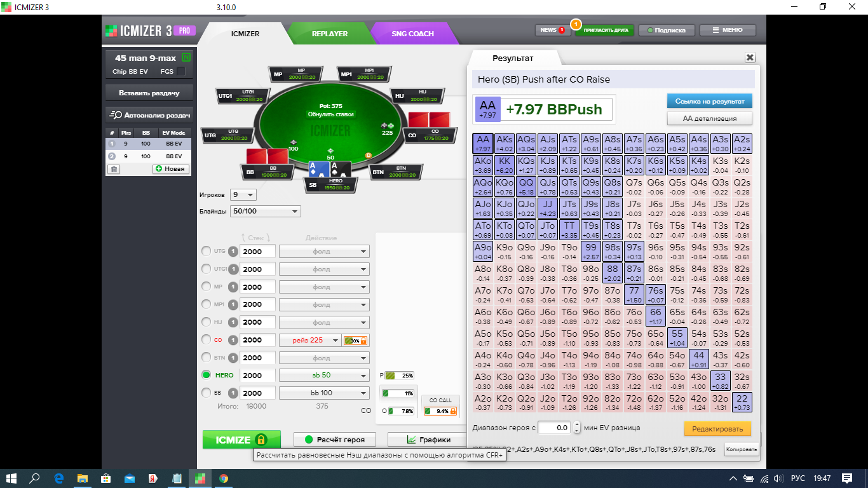The height and width of the screenshot is (488, 868).
Task: Open MP action dropdown showing фолд
Action: (324, 287)
